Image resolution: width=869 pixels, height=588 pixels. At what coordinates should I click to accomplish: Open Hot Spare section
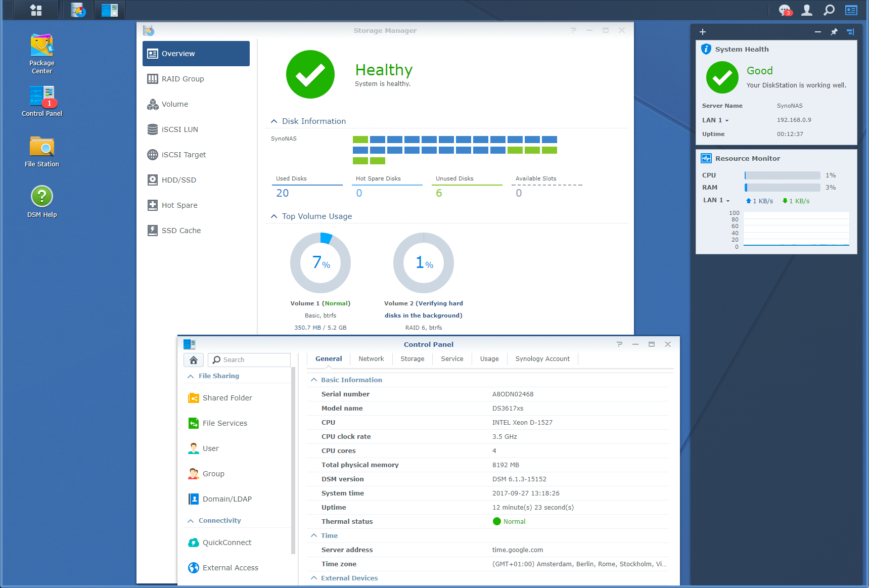(x=196, y=205)
